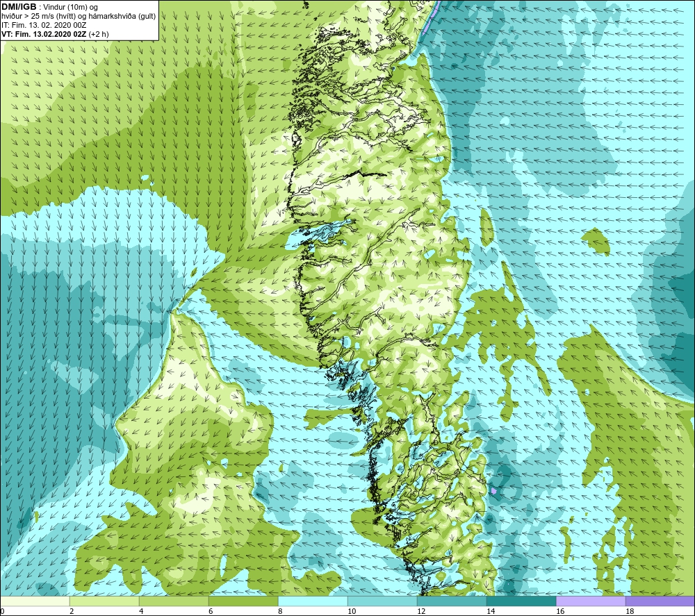Click the 4–6 m/s green legend swatch
Viewport: 695px width, 616px height.
[174, 601]
